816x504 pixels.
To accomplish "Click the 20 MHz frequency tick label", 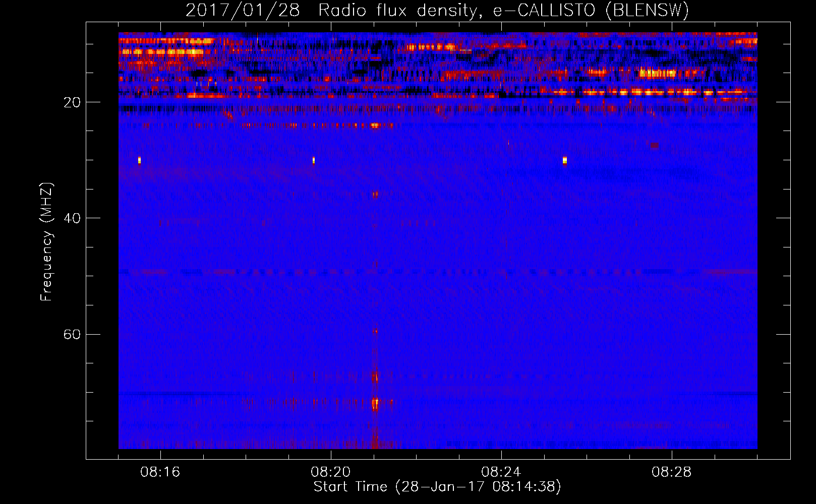I will tap(72, 102).
